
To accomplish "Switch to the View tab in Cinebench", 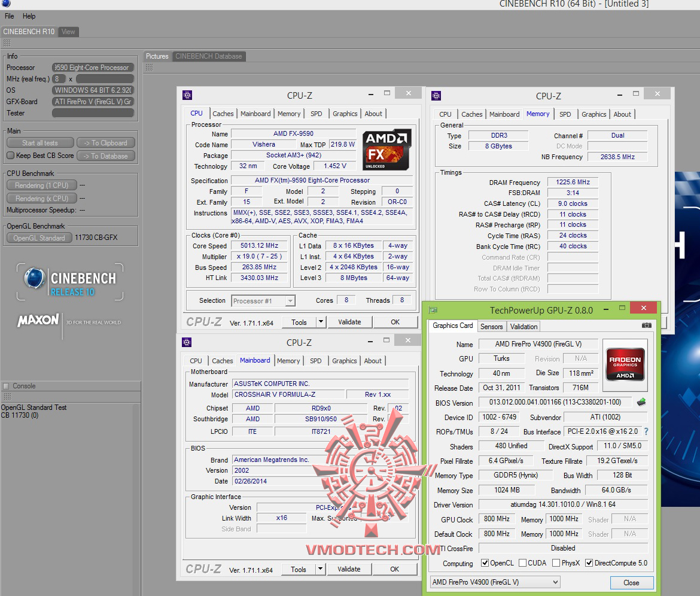I will pyautogui.click(x=68, y=32).
